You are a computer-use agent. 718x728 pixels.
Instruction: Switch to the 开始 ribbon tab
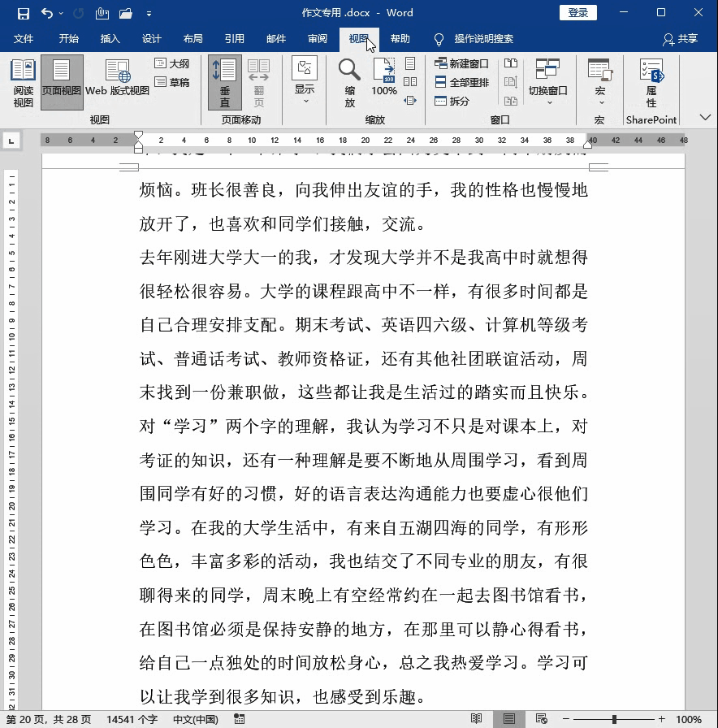pos(69,38)
